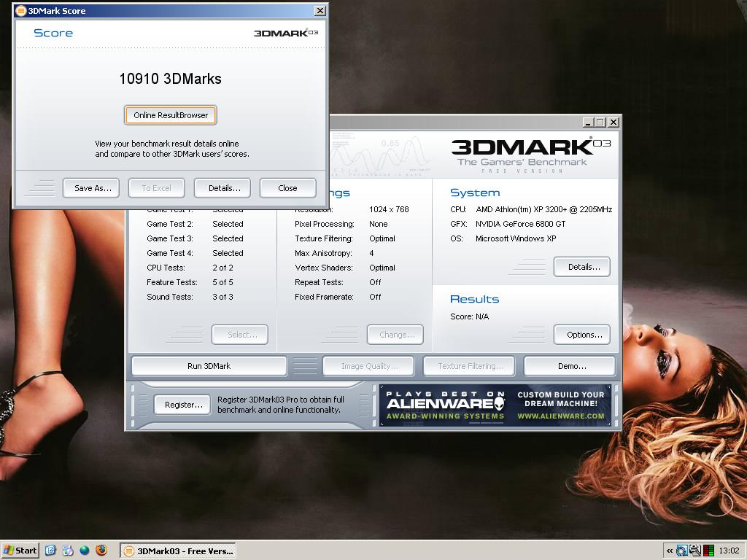Launch the Demo... button
Image resolution: width=747 pixels, height=560 pixels.
pyautogui.click(x=570, y=366)
